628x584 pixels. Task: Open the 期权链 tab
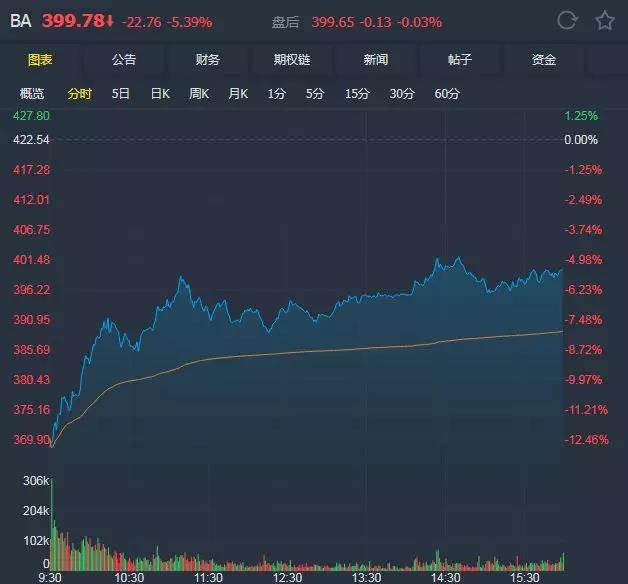pos(292,60)
